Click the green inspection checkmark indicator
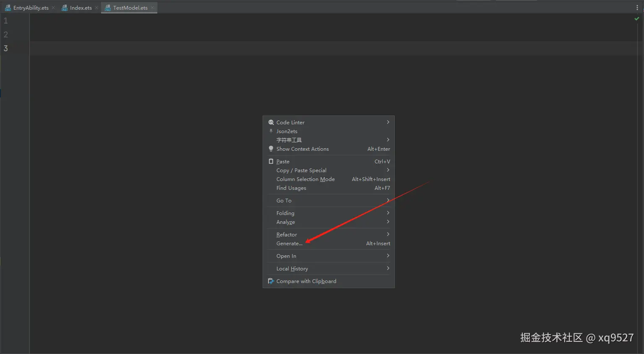The image size is (644, 354). 636,19
